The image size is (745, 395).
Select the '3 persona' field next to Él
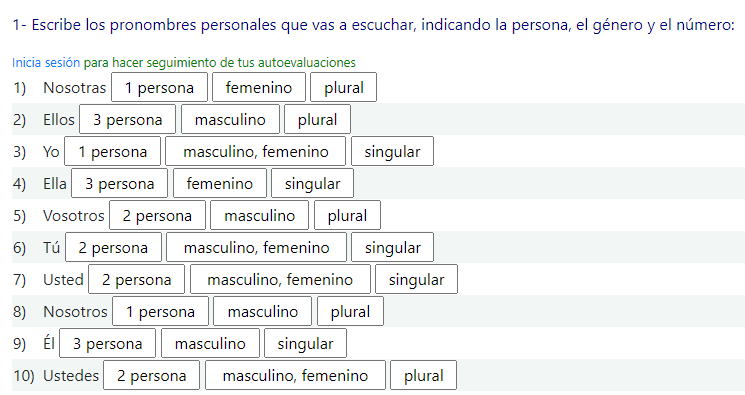108,343
